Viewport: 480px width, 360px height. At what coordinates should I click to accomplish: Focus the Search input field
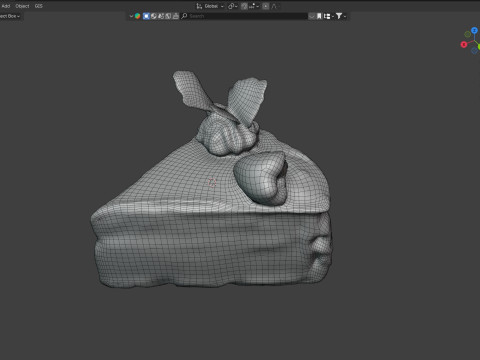pyautogui.click(x=244, y=16)
